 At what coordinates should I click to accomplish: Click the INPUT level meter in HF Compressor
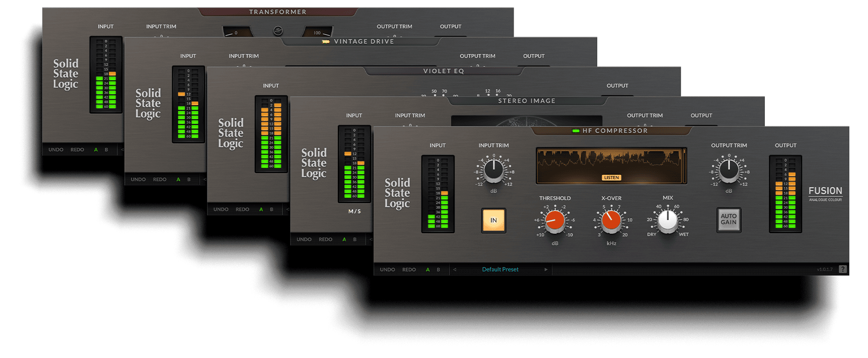click(x=438, y=194)
